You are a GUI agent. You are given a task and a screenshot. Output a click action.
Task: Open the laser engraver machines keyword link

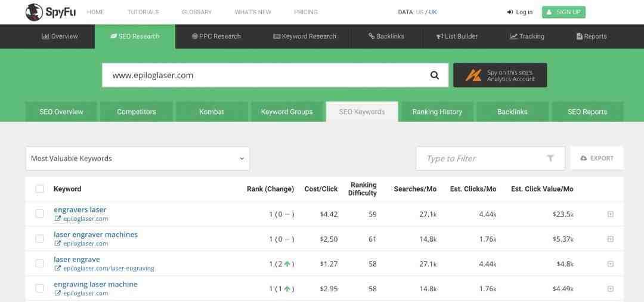(95, 235)
